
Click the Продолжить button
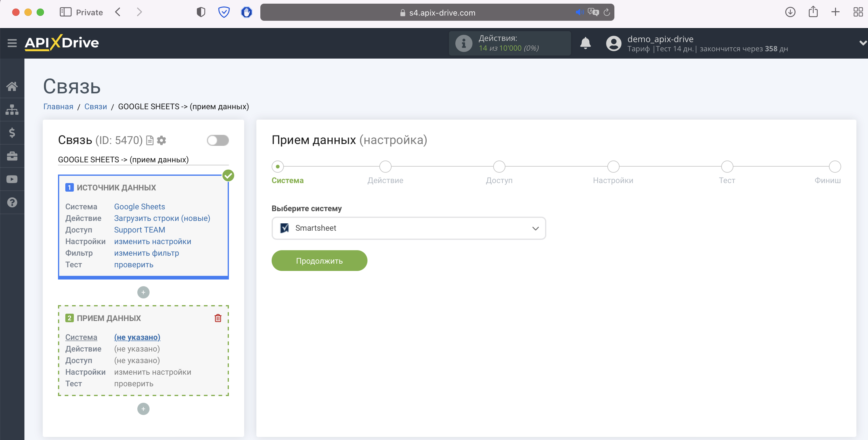[319, 261]
